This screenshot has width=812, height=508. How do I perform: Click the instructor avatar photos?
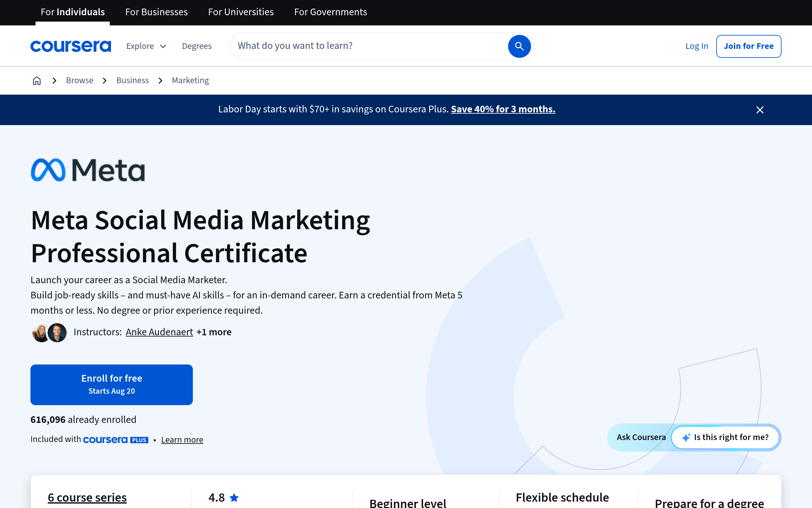point(49,332)
